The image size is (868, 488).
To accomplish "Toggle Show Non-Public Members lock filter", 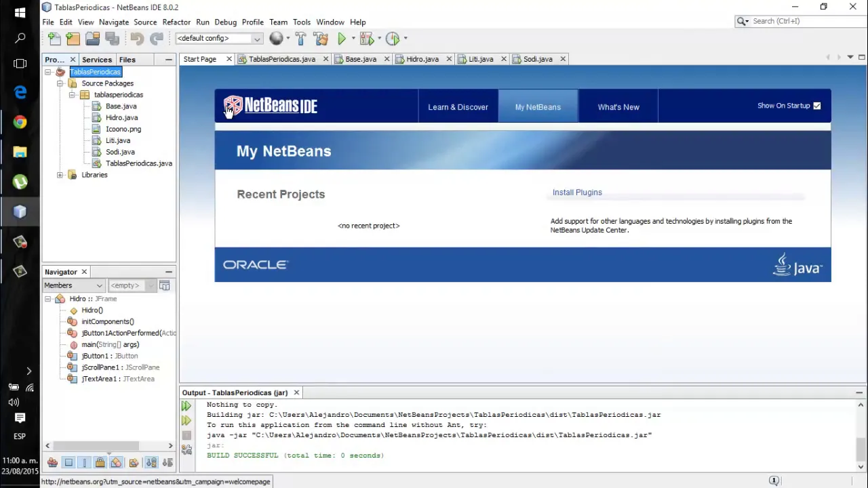I will pyautogui.click(x=100, y=463).
